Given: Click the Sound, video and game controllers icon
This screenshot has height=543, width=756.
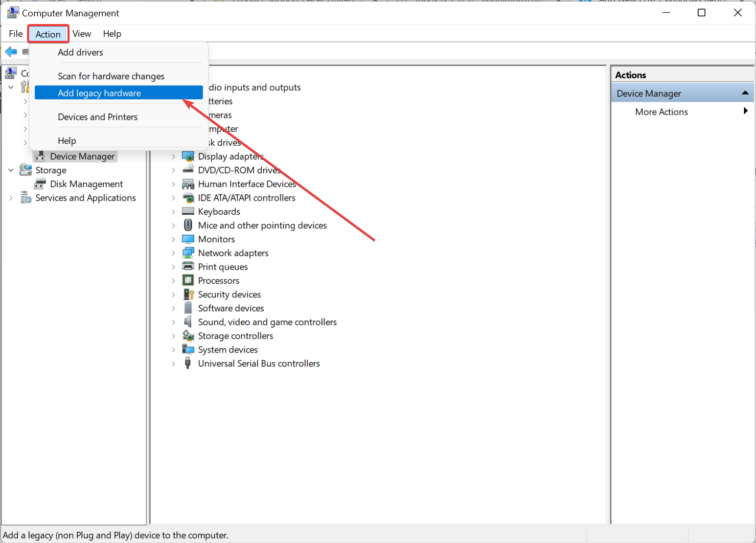Looking at the screenshot, I should pos(188,322).
